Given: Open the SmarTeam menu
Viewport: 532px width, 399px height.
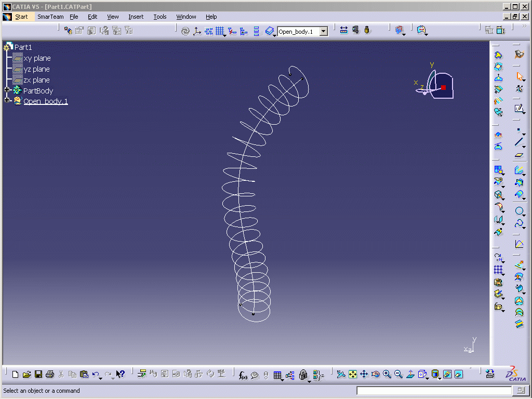Looking at the screenshot, I should pyautogui.click(x=50, y=17).
